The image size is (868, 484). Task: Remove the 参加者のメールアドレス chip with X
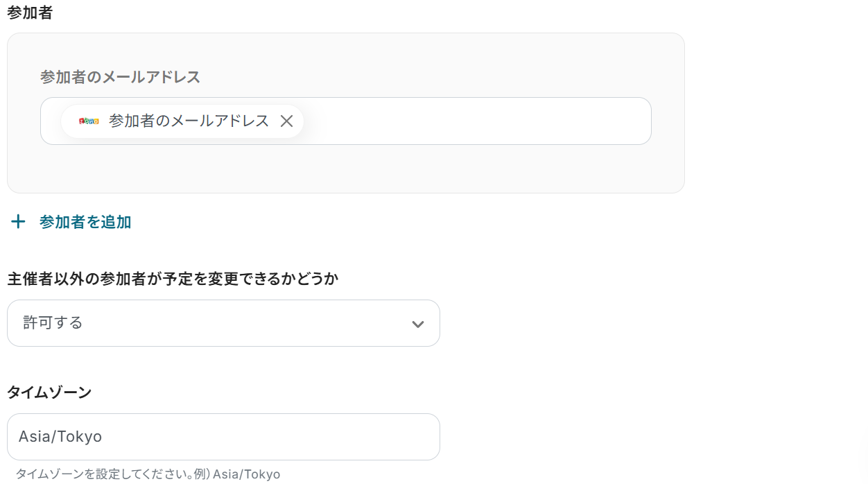click(x=286, y=121)
